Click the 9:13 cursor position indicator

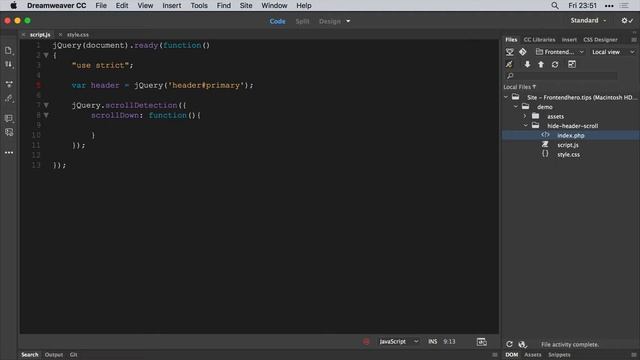(449, 342)
